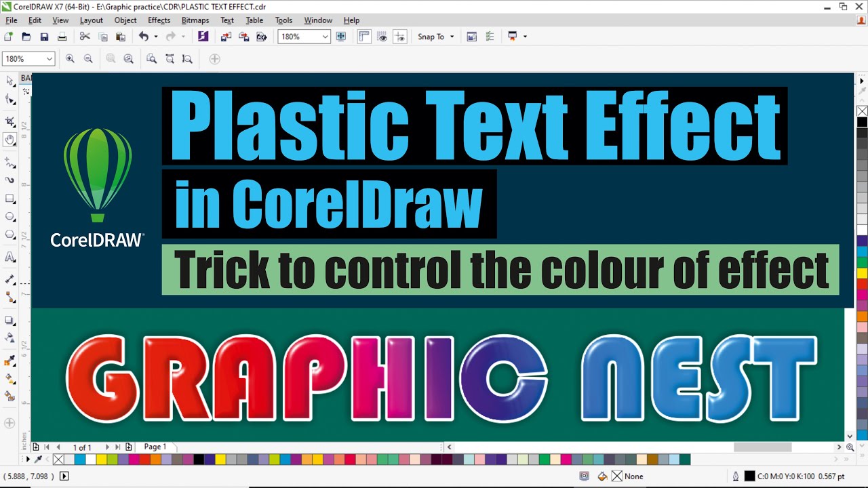The width and height of the screenshot is (868, 488).
Task: Save the document with the floppy icon
Action: pyautogui.click(x=44, y=37)
